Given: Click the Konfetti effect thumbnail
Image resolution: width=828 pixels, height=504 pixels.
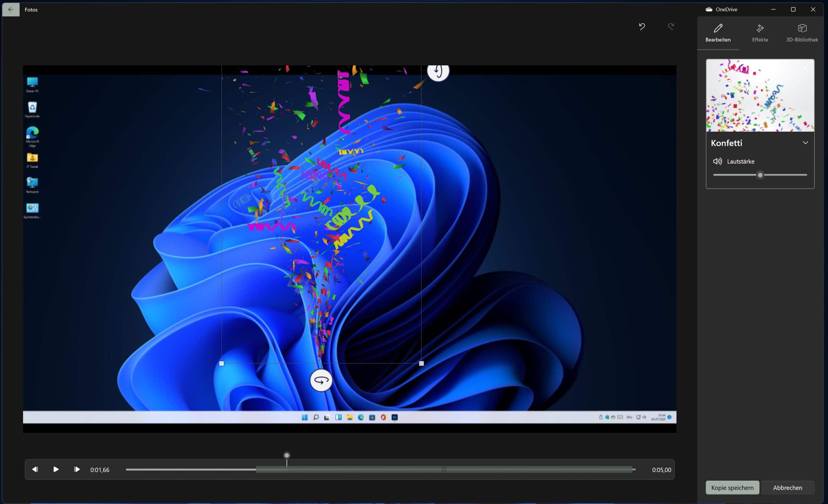Looking at the screenshot, I should (x=760, y=95).
